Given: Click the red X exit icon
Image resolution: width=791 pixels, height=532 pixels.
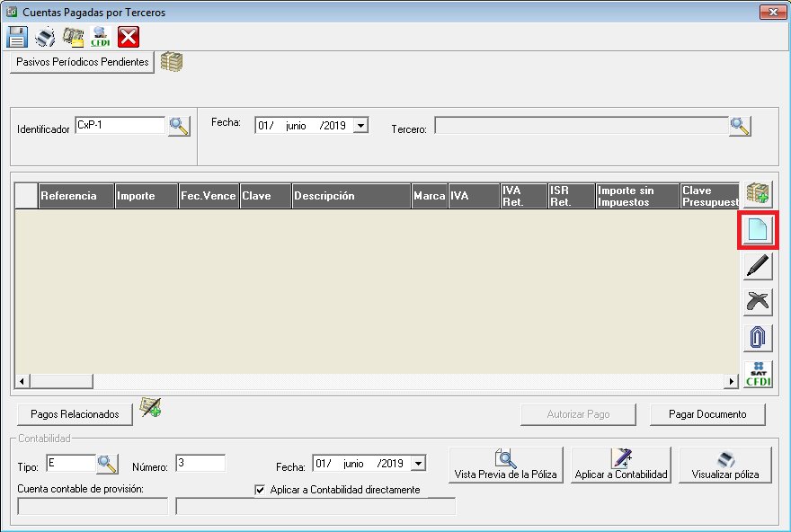Looking at the screenshot, I should (129, 37).
